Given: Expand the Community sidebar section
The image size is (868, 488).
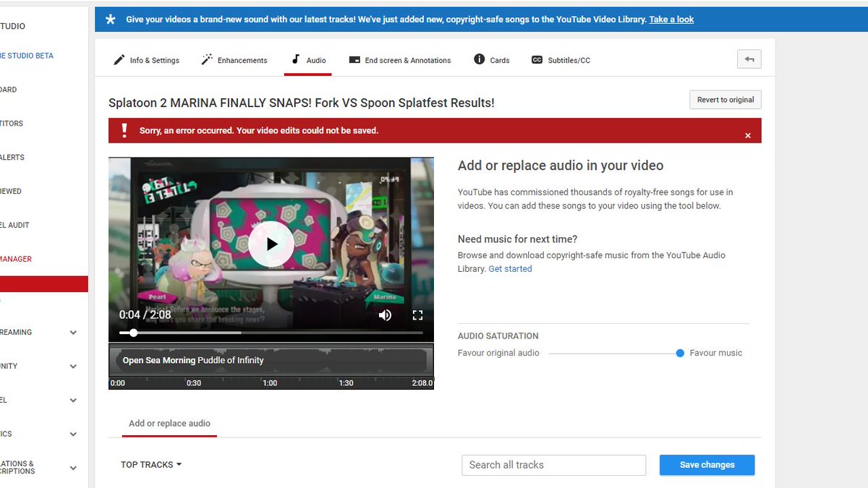Looking at the screenshot, I should coord(72,367).
